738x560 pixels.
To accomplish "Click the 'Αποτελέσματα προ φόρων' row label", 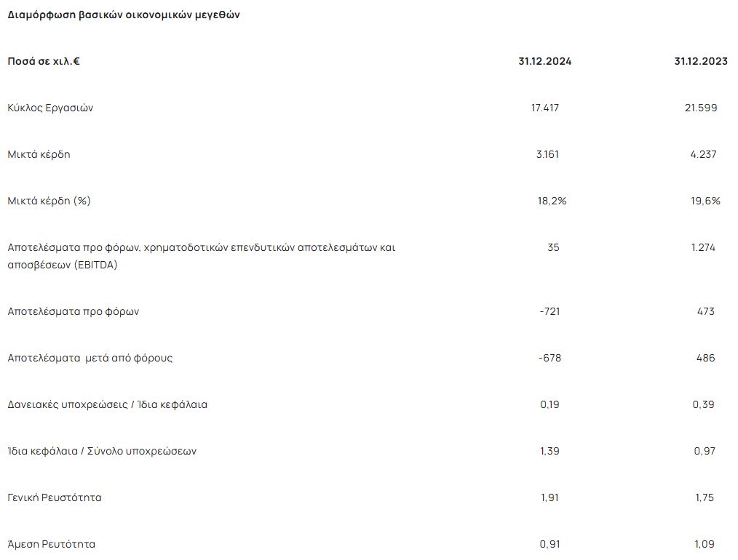I will point(73,311).
